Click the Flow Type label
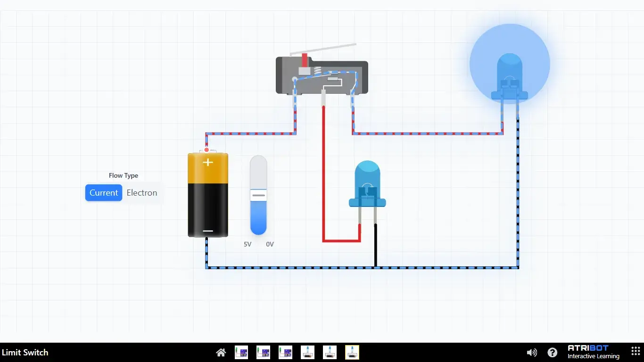Image resolution: width=644 pixels, height=362 pixels. pos(124,175)
